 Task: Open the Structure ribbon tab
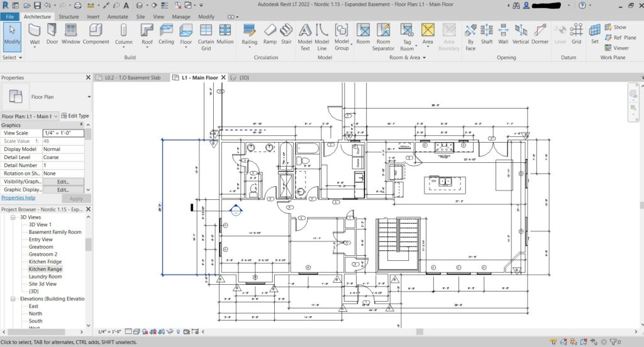click(x=69, y=17)
